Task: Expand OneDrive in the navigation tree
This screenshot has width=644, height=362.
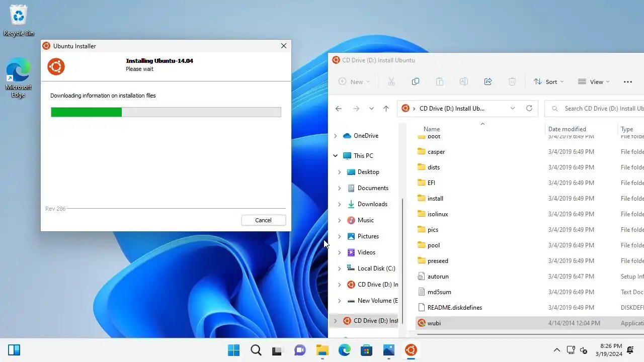Action: point(335,136)
